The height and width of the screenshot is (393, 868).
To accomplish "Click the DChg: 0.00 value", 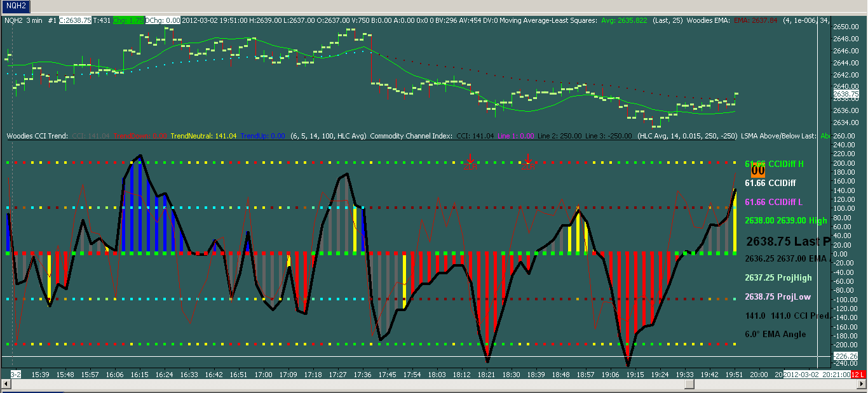I will (x=163, y=20).
